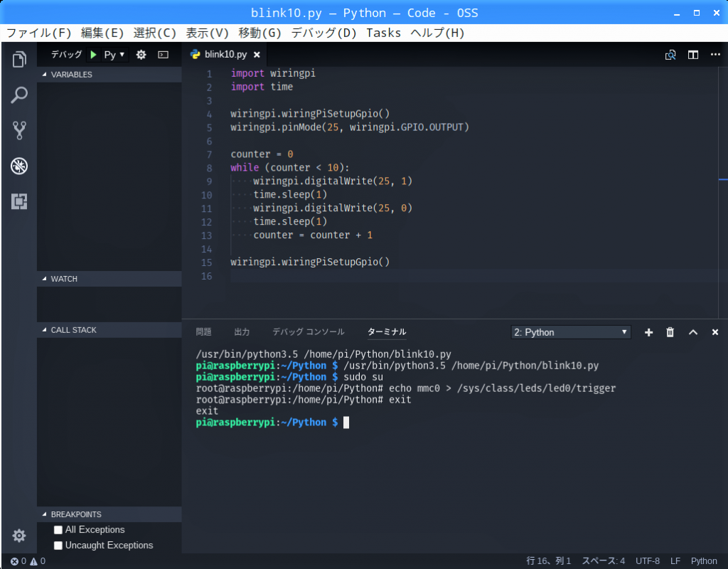Split the editor with the split icon
Screen dimensions: 728x569
pyautogui.click(x=693, y=55)
